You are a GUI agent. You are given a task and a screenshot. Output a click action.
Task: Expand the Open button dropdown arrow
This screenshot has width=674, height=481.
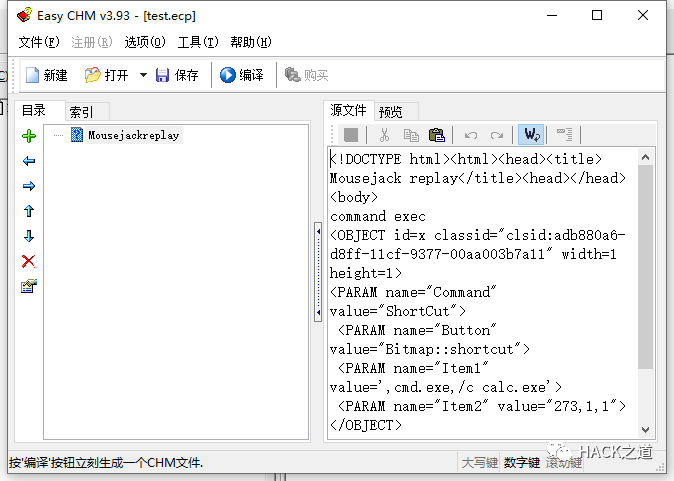tap(143, 75)
